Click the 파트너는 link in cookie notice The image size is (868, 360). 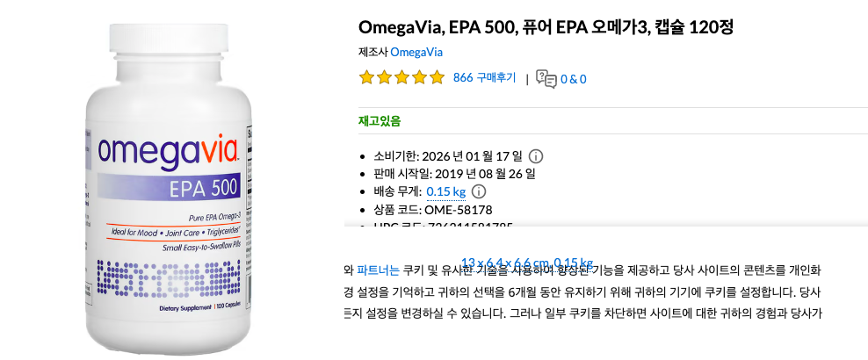(378, 270)
